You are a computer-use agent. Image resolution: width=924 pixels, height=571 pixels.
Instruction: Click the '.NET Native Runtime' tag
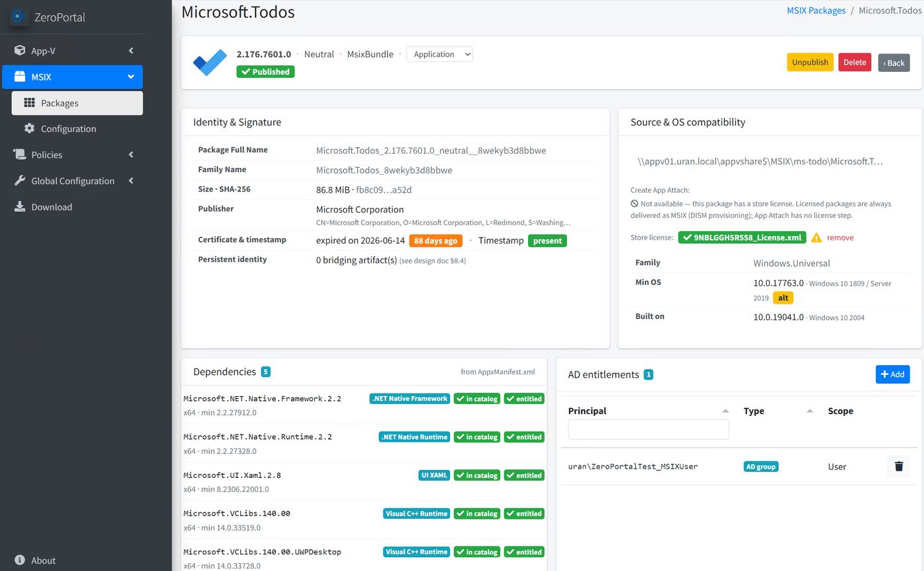[414, 437]
